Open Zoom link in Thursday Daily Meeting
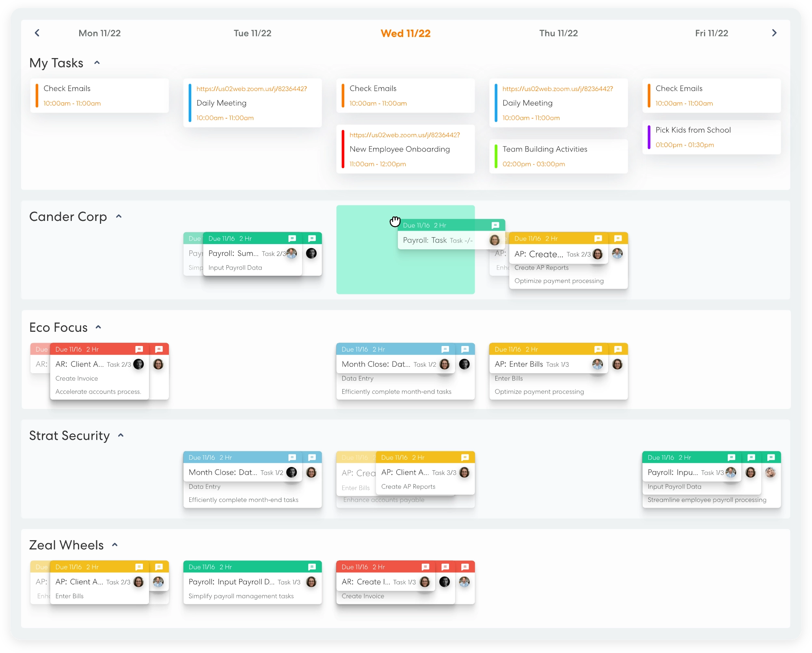The image size is (812, 653). point(558,89)
